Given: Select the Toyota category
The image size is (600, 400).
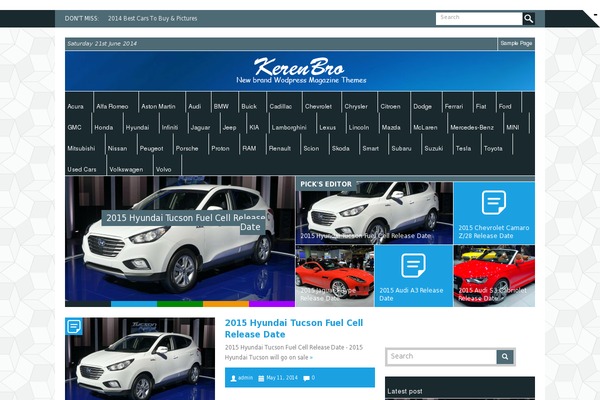Looking at the screenshot, I should [x=493, y=149].
